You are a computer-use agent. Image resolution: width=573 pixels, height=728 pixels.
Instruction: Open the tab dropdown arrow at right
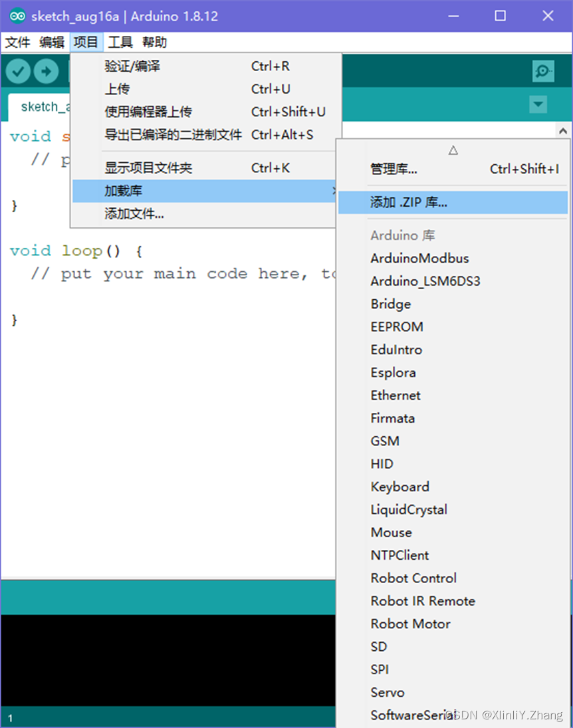tap(538, 104)
